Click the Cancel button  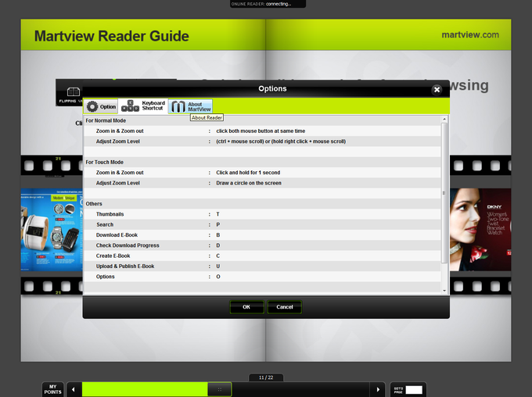tap(284, 307)
